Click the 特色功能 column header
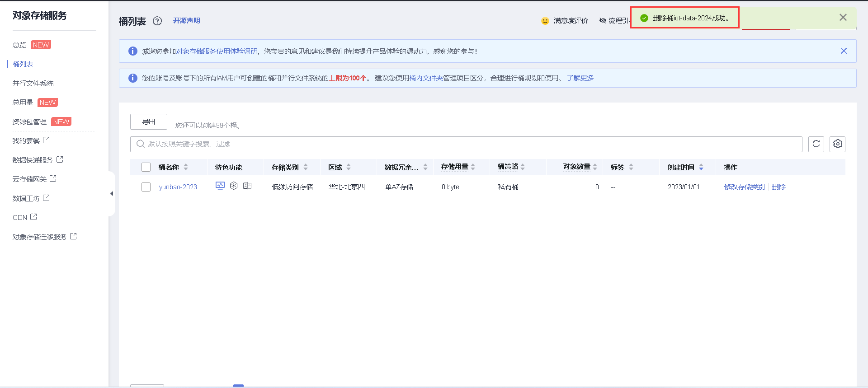 click(x=229, y=167)
